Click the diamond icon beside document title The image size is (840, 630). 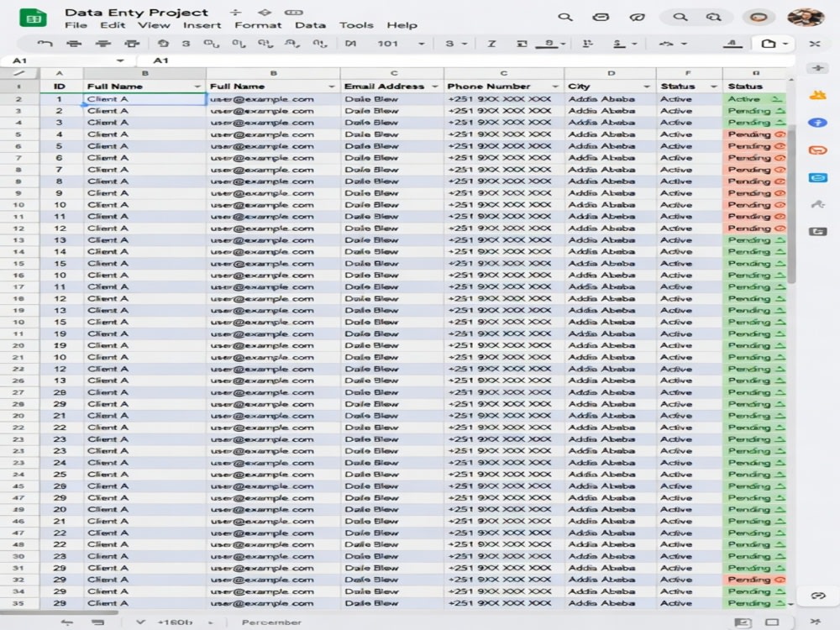pyautogui.click(x=264, y=12)
